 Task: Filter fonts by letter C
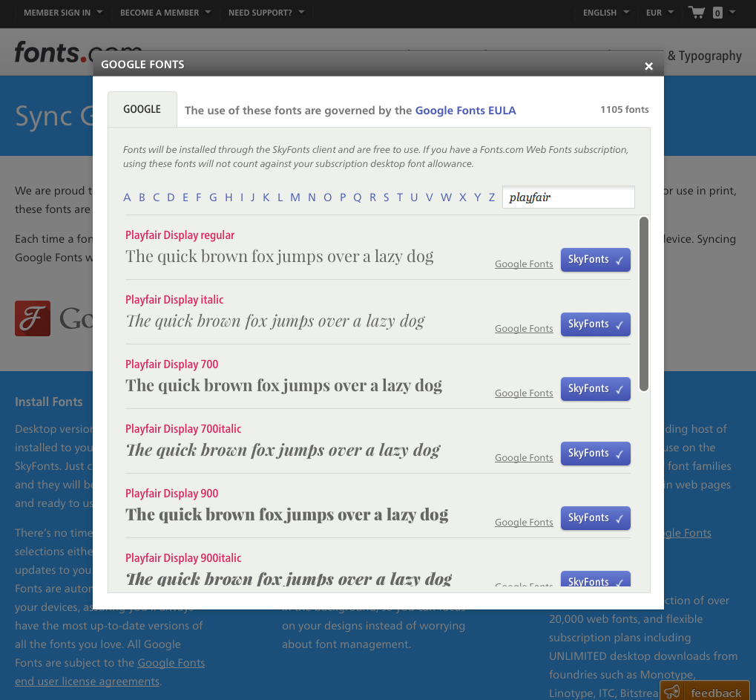pos(157,197)
